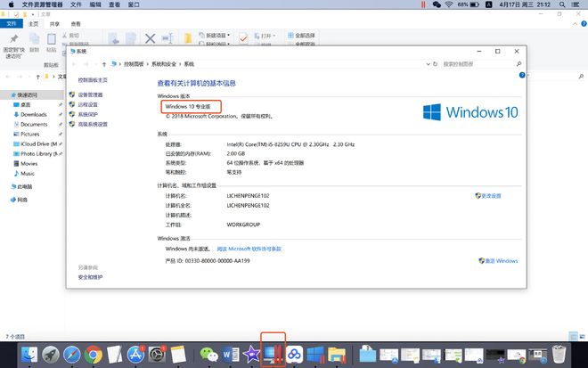Select 网络 in Explorer sidebar

tap(19, 200)
